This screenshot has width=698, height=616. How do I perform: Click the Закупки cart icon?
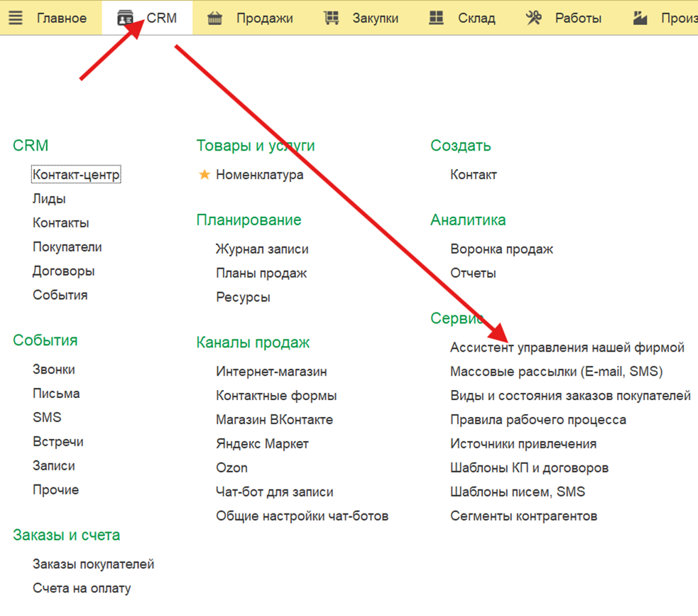(x=331, y=18)
